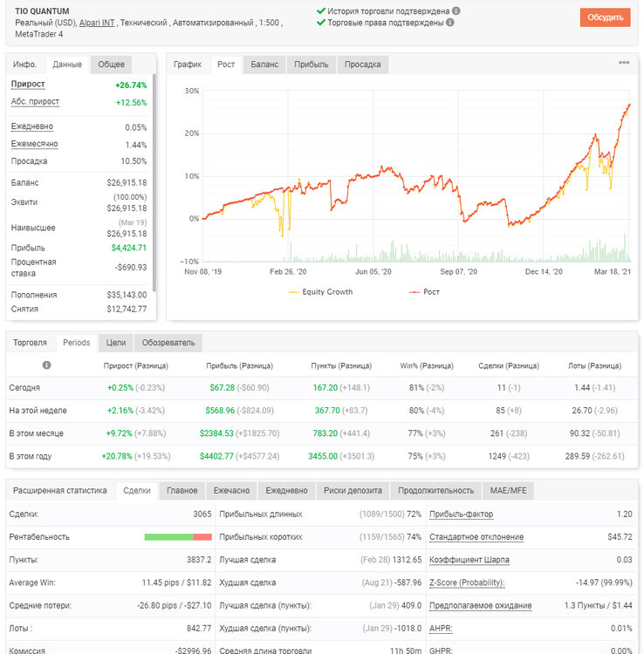The width and height of the screenshot is (644, 654).
Task: Click the AHPR link
Action: pos(441,629)
